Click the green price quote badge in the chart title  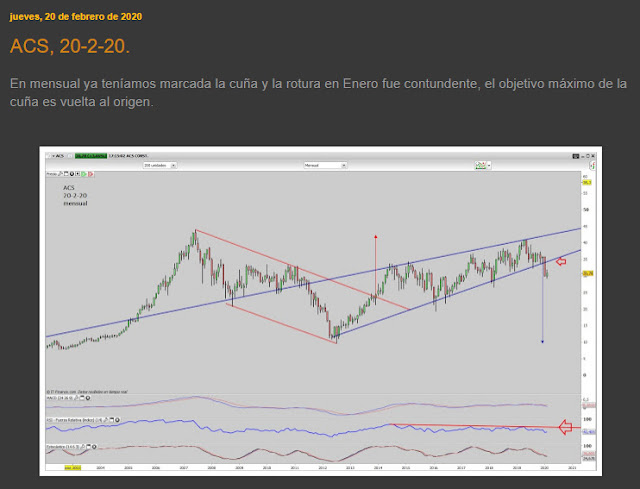point(91,156)
